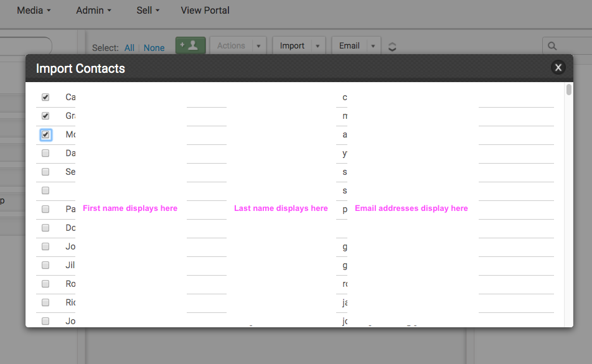592x364 pixels.
Task: Open the Media menu
Action: pyautogui.click(x=34, y=11)
